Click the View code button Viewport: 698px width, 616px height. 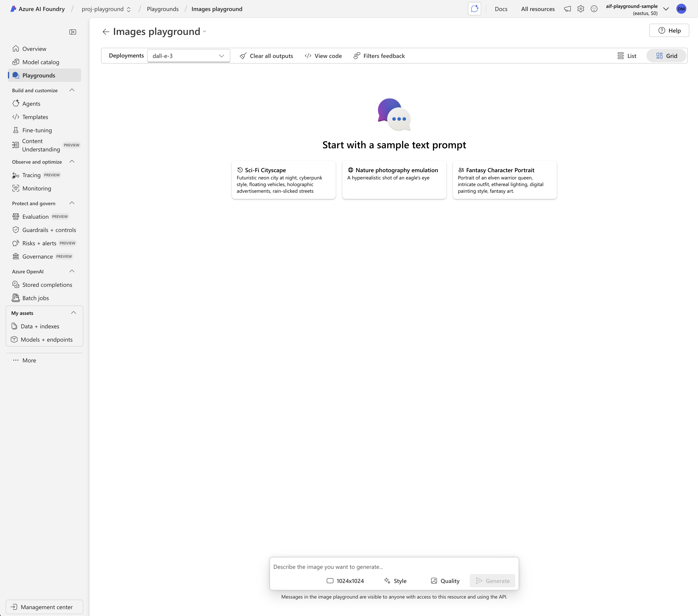(323, 56)
